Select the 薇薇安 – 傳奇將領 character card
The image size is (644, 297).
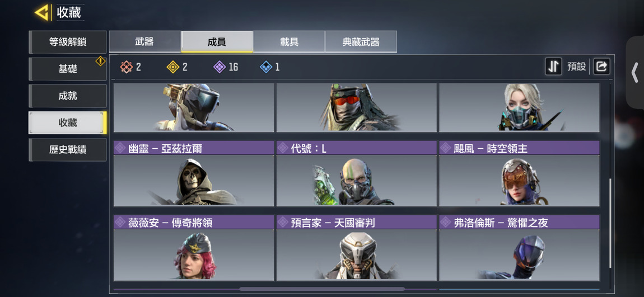[x=193, y=247]
